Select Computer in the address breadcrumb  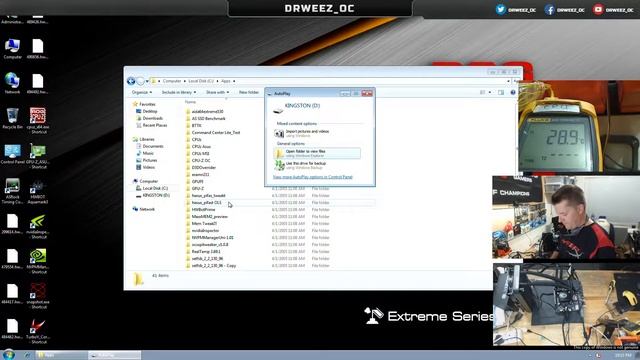point(172,81)
